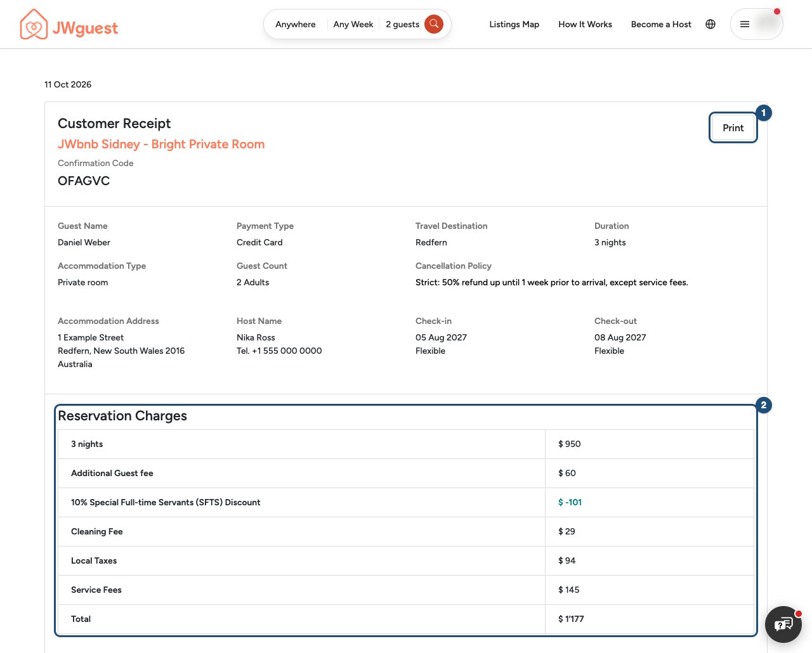
Task: Print the customer receipt
Action: tap(733, 127)
